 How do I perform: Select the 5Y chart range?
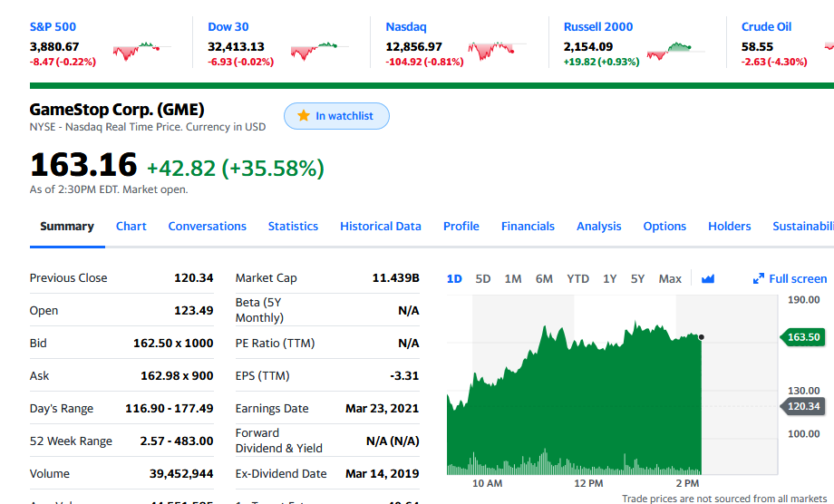637,278
